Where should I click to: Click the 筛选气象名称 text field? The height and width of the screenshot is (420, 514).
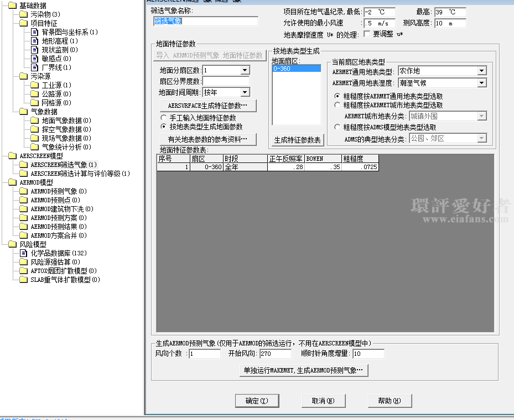pos(205,22)
